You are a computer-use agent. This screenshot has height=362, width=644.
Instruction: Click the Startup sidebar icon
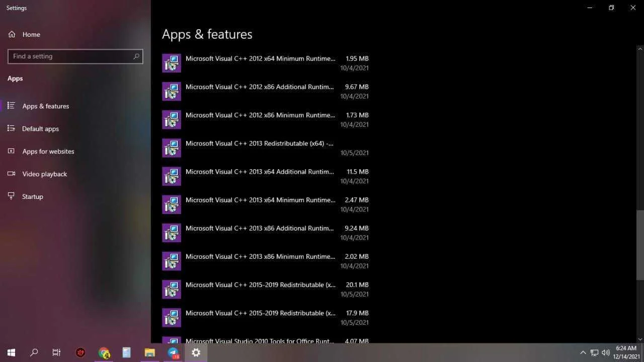coord(11,196)
